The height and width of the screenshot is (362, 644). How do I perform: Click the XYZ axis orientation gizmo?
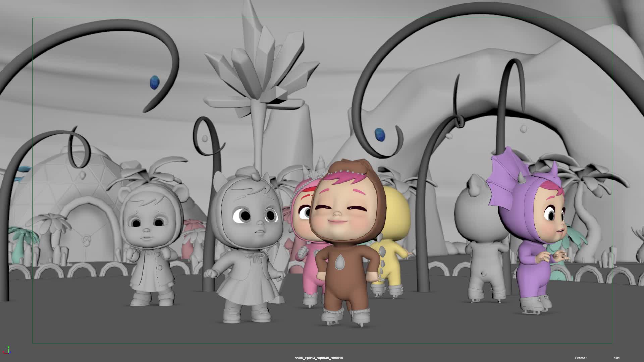7,350
